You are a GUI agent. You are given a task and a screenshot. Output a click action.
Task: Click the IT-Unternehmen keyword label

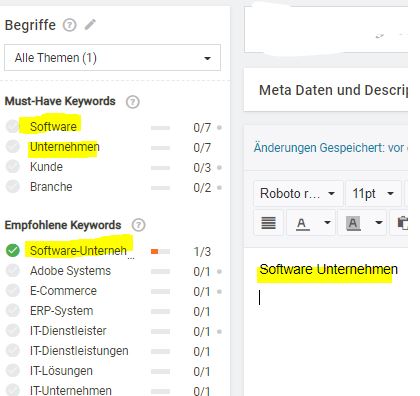(71, 391)
